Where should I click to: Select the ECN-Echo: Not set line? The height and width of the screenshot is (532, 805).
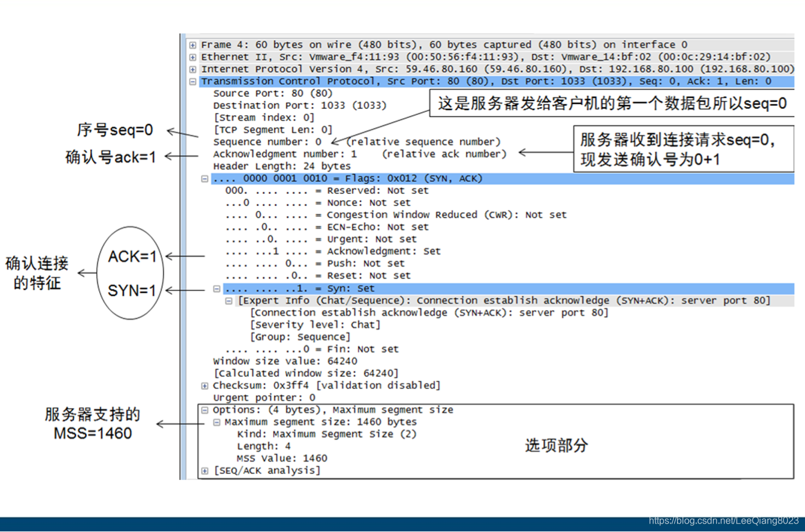tap(327, 227)
